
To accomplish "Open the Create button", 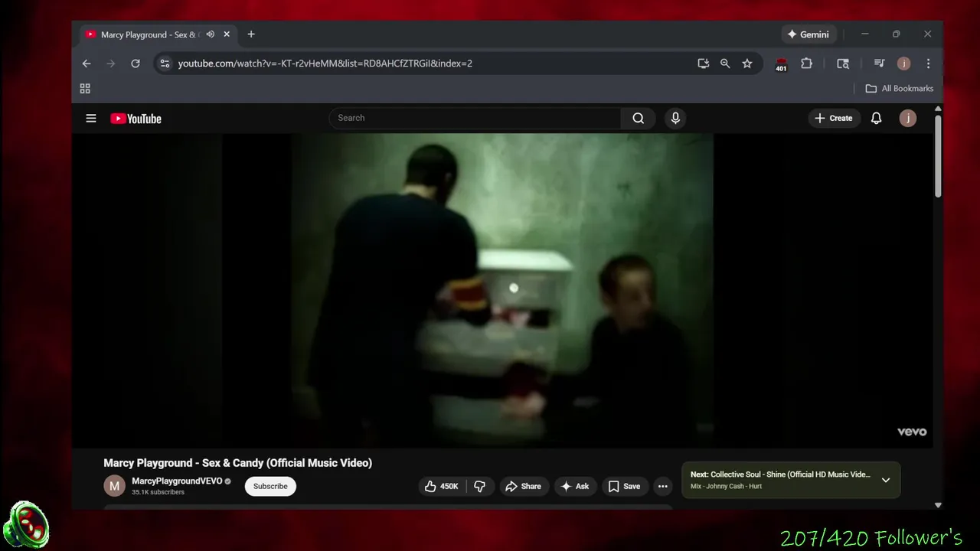I will [x=833, y=118].
